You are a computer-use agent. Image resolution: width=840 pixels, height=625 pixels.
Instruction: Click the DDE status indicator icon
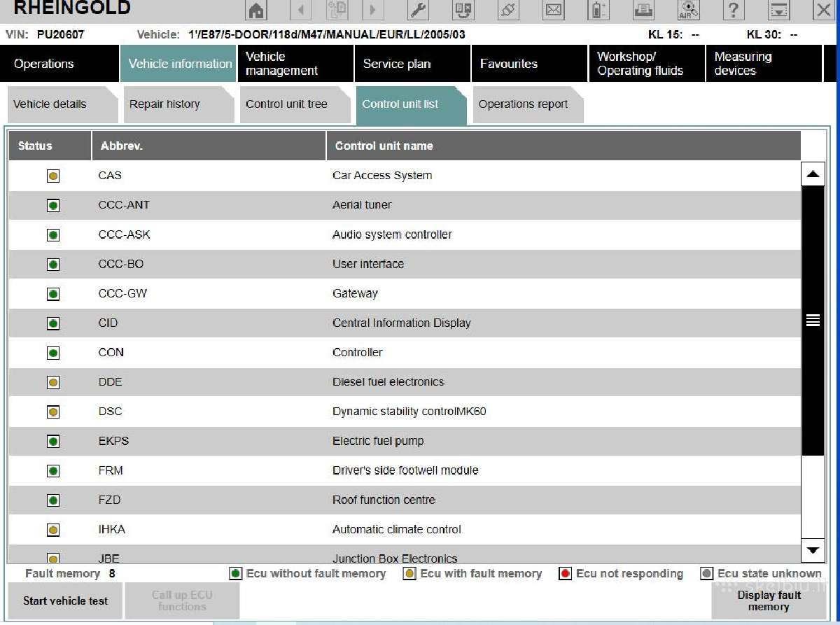click(x=53, y=382)
